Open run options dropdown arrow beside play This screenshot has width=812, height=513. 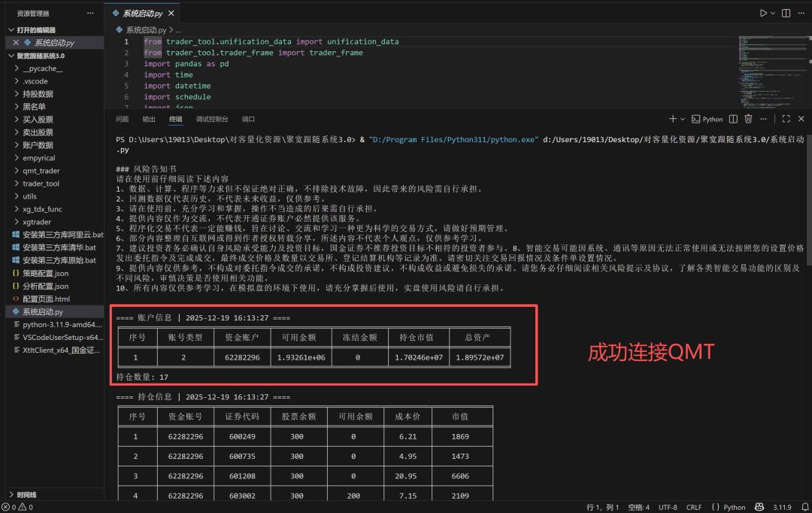[x=773, y=14]
